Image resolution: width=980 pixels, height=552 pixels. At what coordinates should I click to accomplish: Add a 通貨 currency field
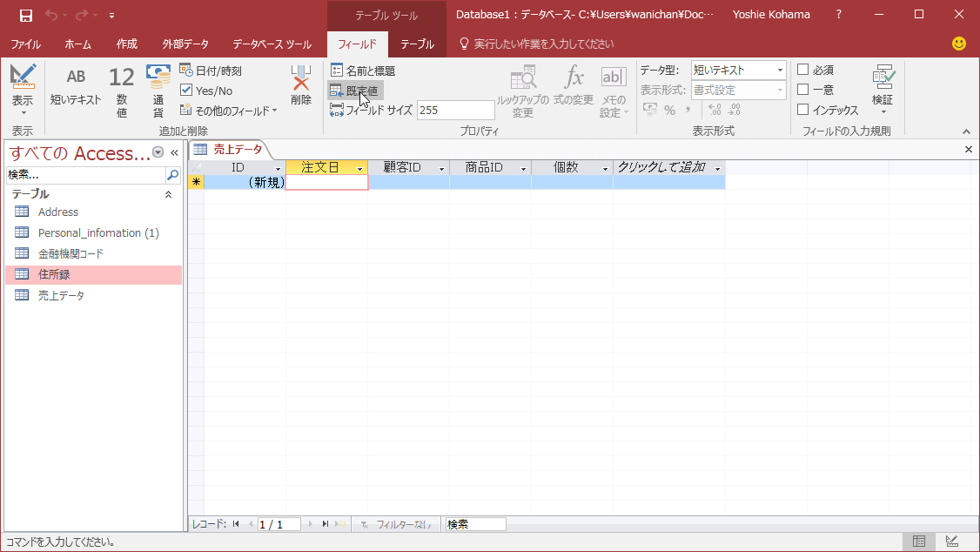(158, 91)
